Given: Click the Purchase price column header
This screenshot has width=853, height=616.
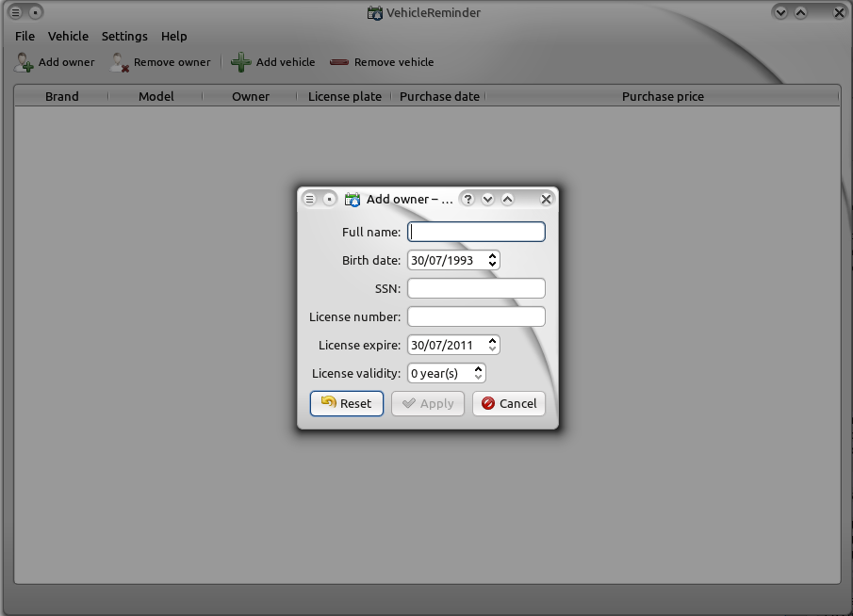Looking at the screenshot, I should click(663, 97).
